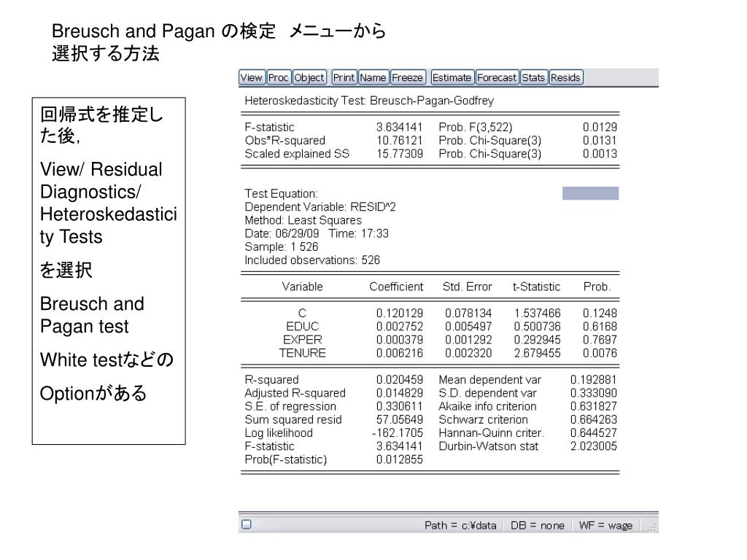Click the Dependent Variable: RESID^2 line

[320, 207]
